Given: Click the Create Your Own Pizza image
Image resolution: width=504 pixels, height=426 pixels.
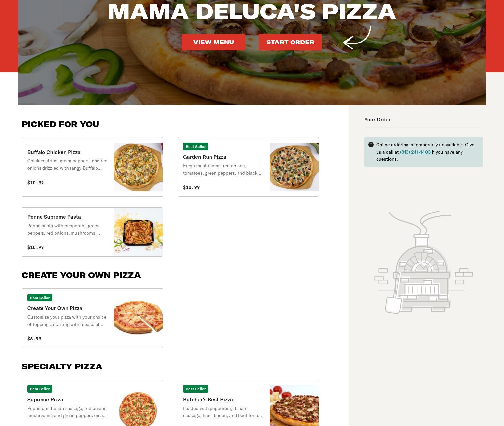Looking at the screenshot, I should 138,318.
